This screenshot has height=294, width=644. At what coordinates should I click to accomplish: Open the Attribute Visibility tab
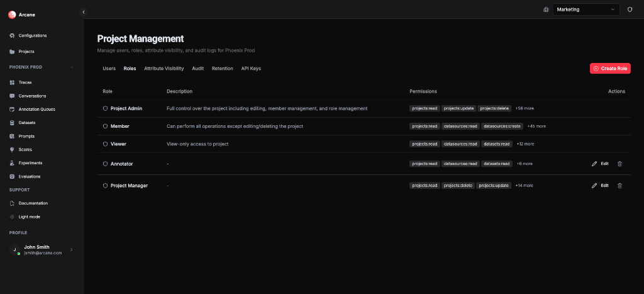coord(164,69)
